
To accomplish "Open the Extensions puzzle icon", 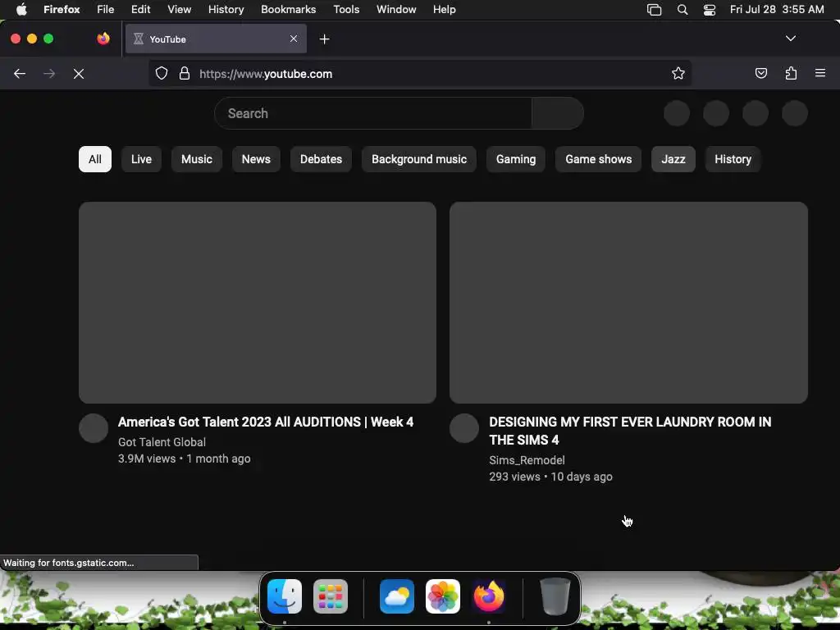I will [x=791, y=73].
